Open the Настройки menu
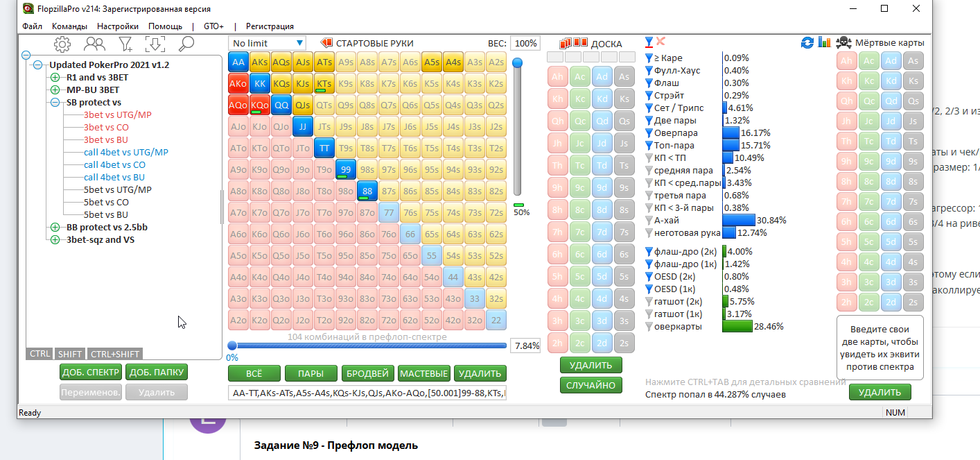This screenshot has width=980, height=460. coord(118,26)
